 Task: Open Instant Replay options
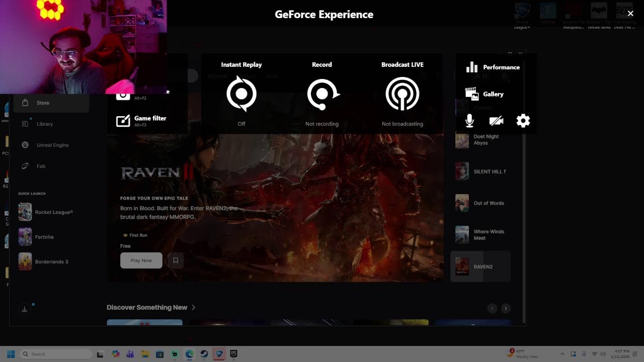click(242, 94)
